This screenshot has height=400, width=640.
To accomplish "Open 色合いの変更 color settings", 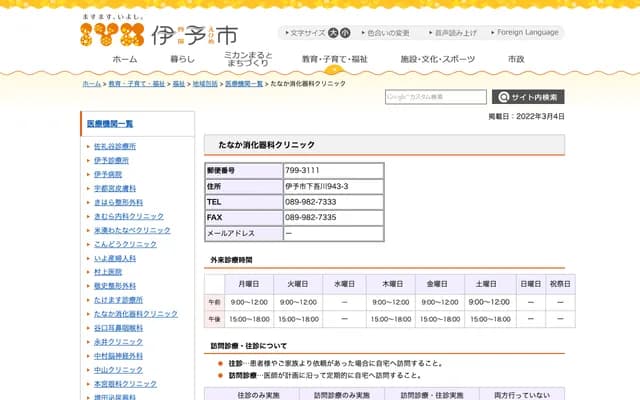I will click(386, 33).
